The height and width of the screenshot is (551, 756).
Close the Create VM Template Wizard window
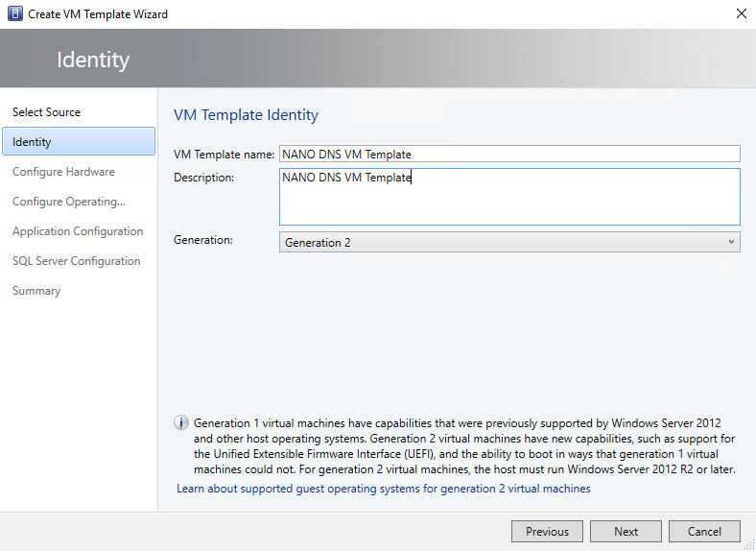point(741,13)
